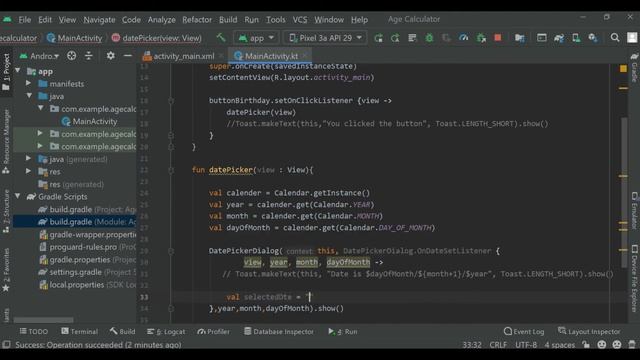Open the Logcat tool window
Image resolution: width=640 pixels, height=360 pixels.
point(166,331)
